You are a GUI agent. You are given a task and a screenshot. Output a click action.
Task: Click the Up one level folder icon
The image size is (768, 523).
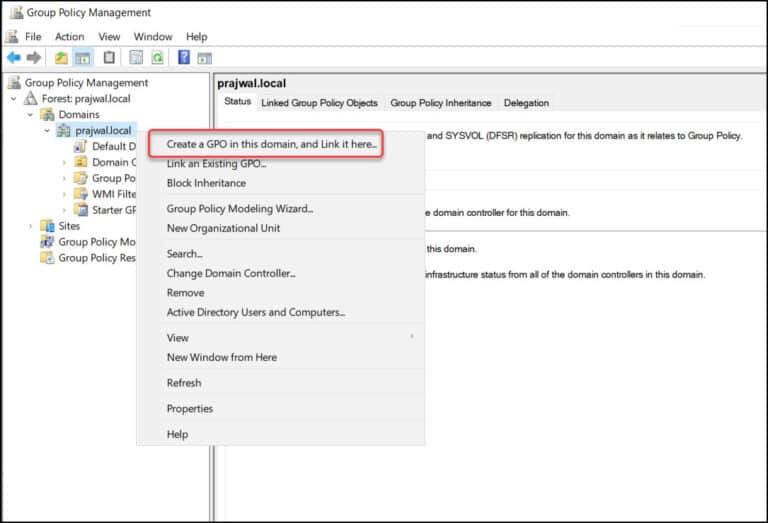click(x=61, y=58)
